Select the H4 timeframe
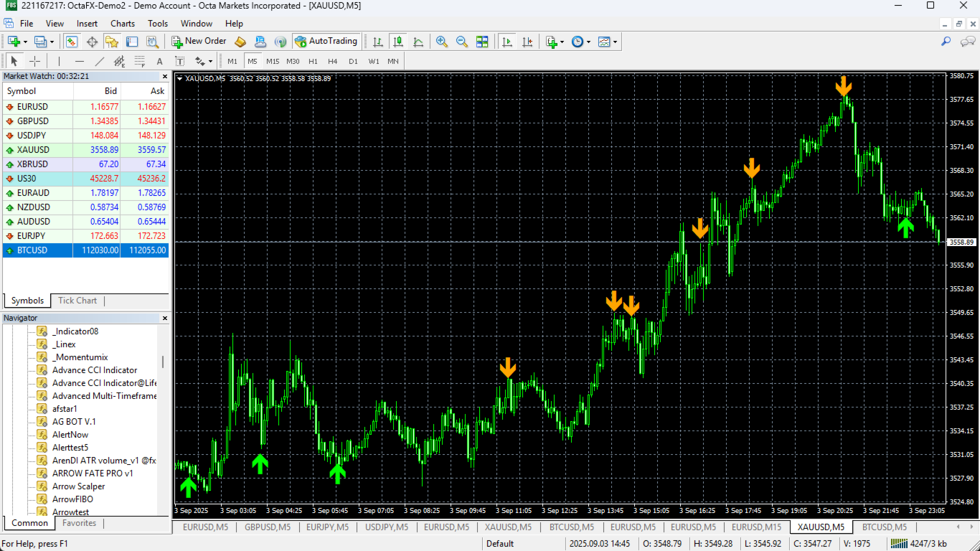The height and width of the screenshot is (551, 980). (x=333, y=61)
